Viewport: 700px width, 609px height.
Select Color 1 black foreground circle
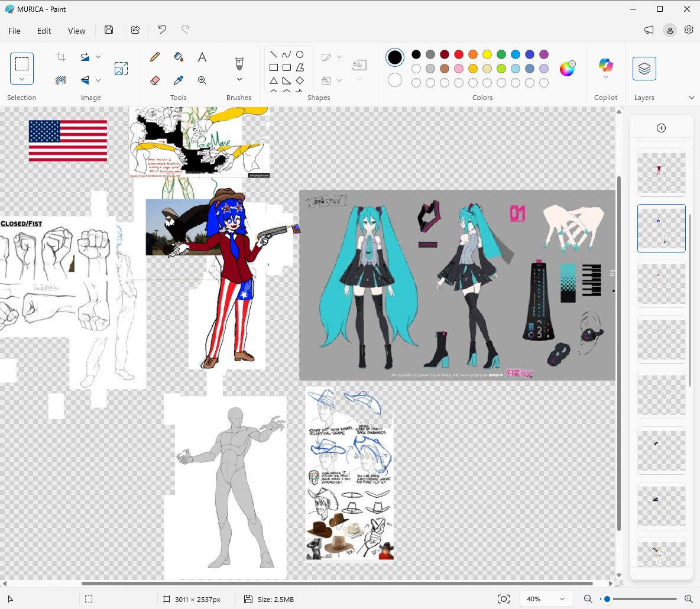395,57
